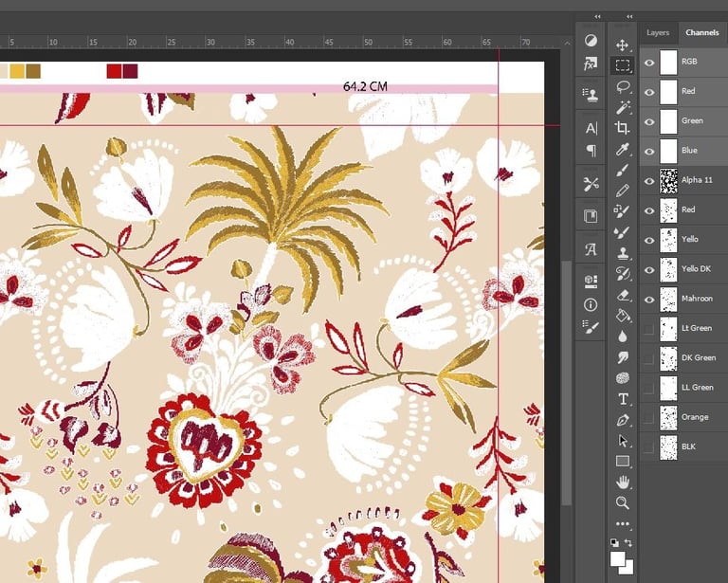The height and width of the screenshot is (583, 728).
Task: Select the Hand tool
Action: [x=622, y=482]
